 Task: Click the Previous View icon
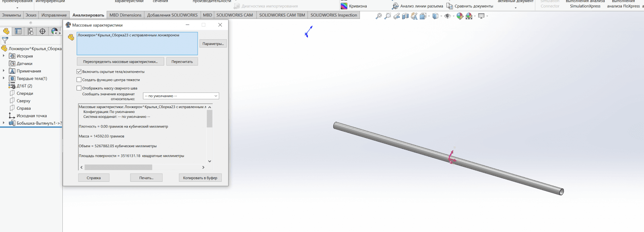pyautogui.click(x=396, y=16)
